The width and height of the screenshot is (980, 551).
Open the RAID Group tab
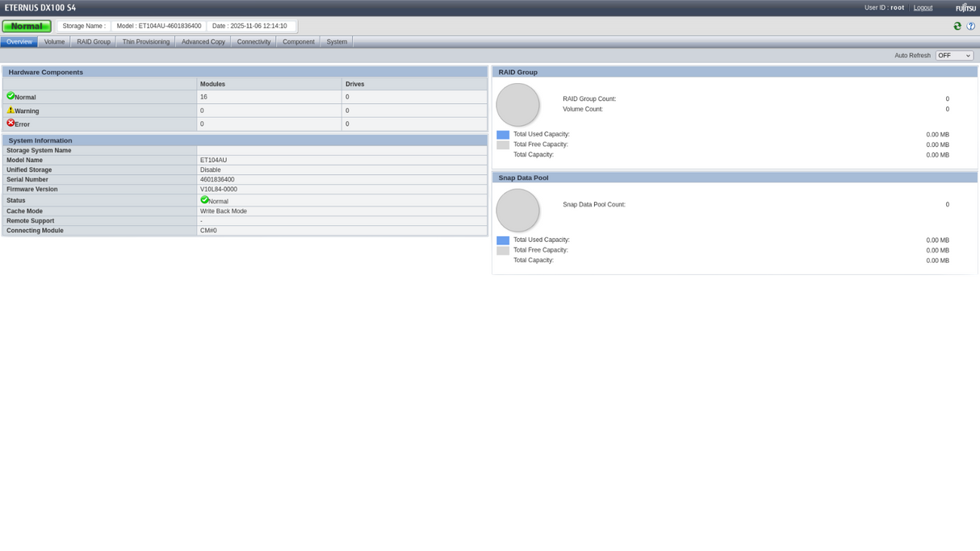pos(94,42)
